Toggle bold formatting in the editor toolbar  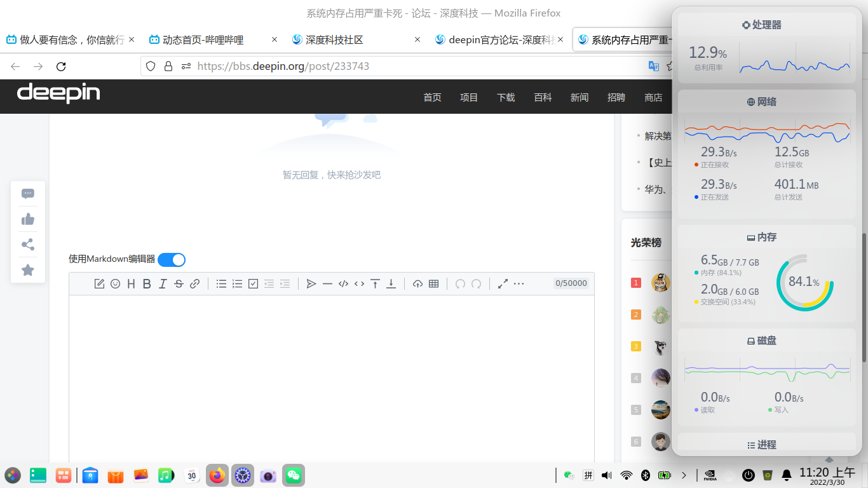click(147, 283)
